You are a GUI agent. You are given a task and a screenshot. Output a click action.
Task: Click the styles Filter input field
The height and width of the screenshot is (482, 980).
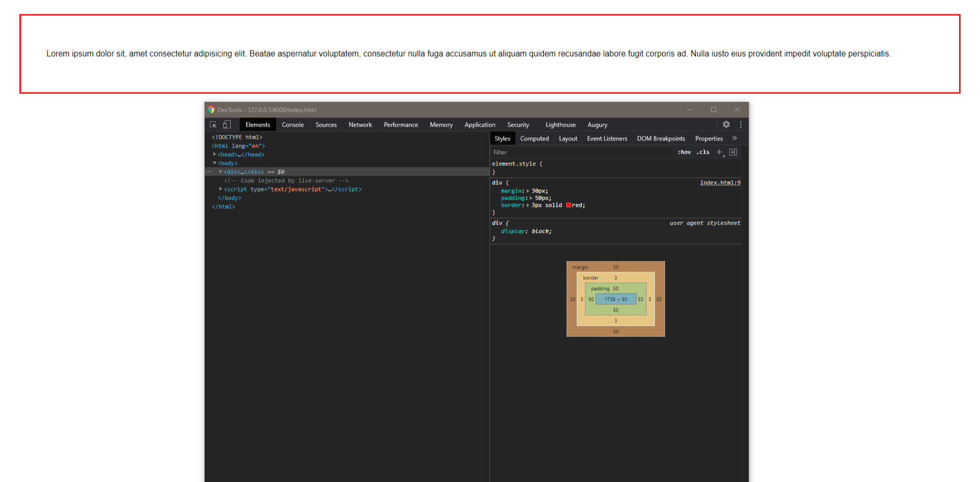(x=582, y=152)
